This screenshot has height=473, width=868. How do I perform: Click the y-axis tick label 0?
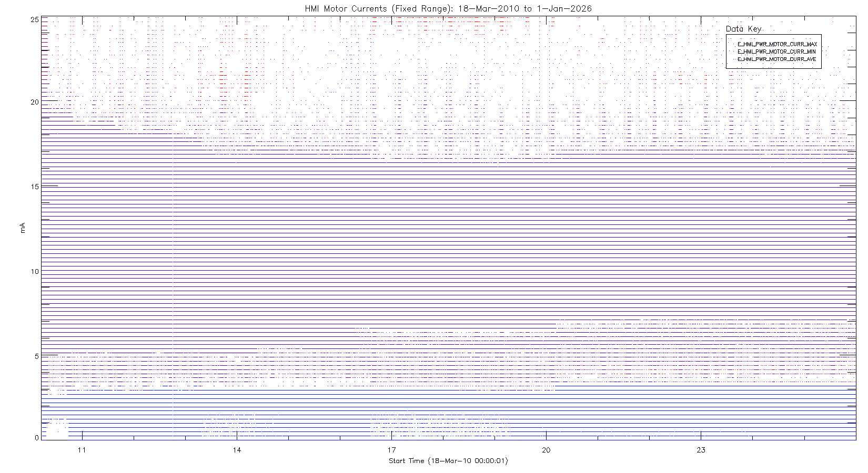pyautogui.click(x=36, y=437)
